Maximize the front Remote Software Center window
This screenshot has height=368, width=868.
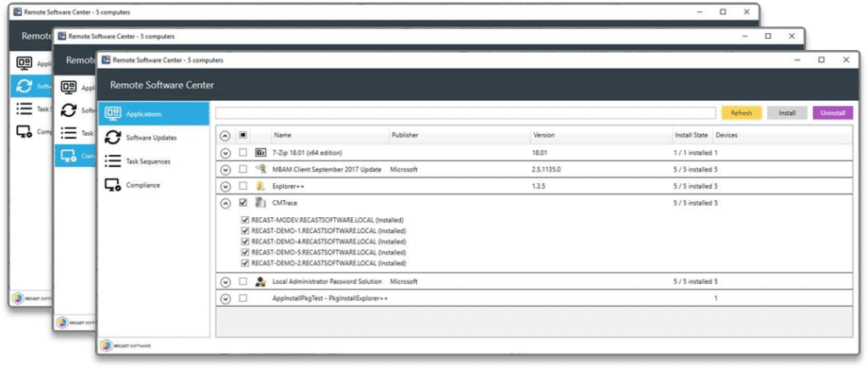(821, 59)
